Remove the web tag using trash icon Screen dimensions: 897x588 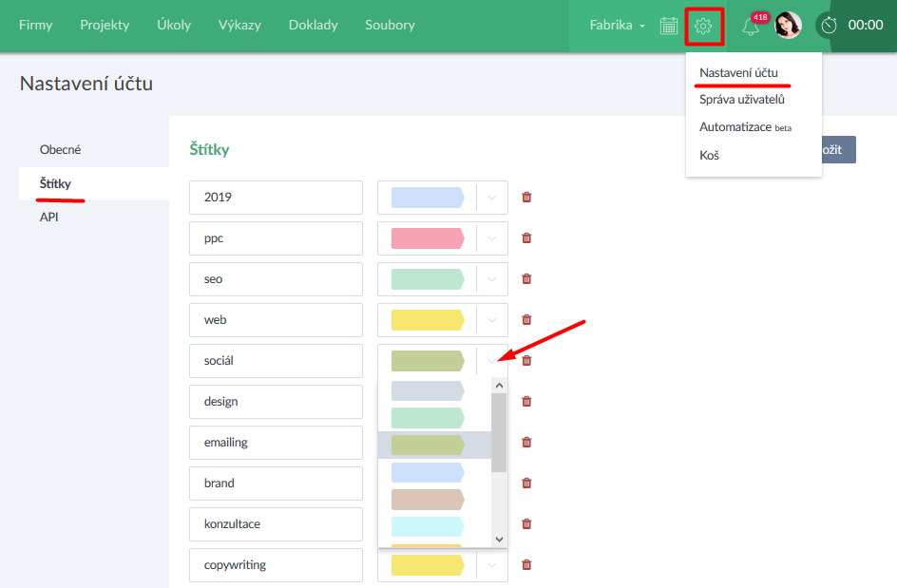click(526, 320)
